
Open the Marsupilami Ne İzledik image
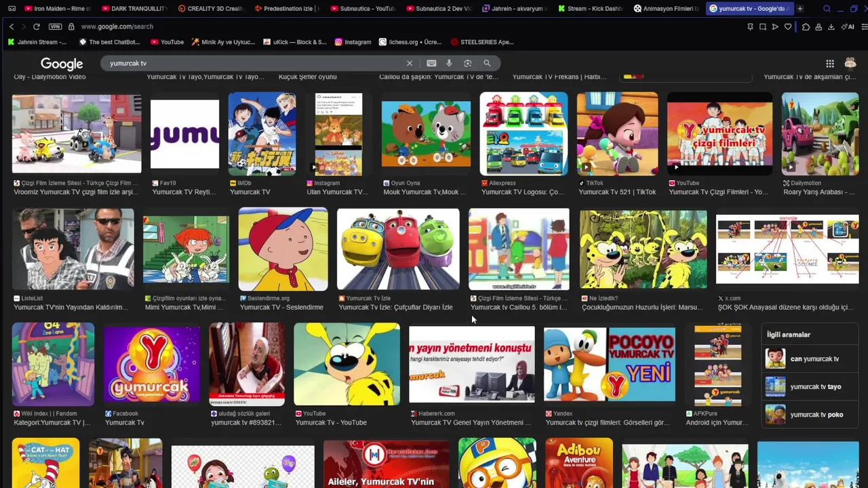point(644,249)
